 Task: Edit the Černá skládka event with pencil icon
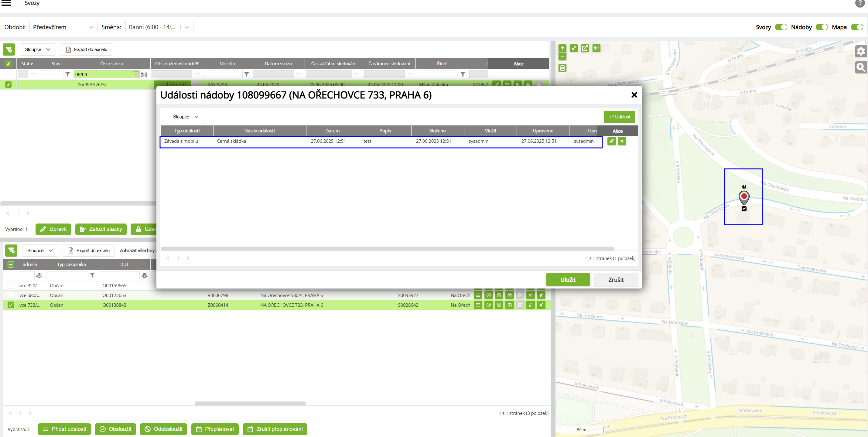pos(611,141)
